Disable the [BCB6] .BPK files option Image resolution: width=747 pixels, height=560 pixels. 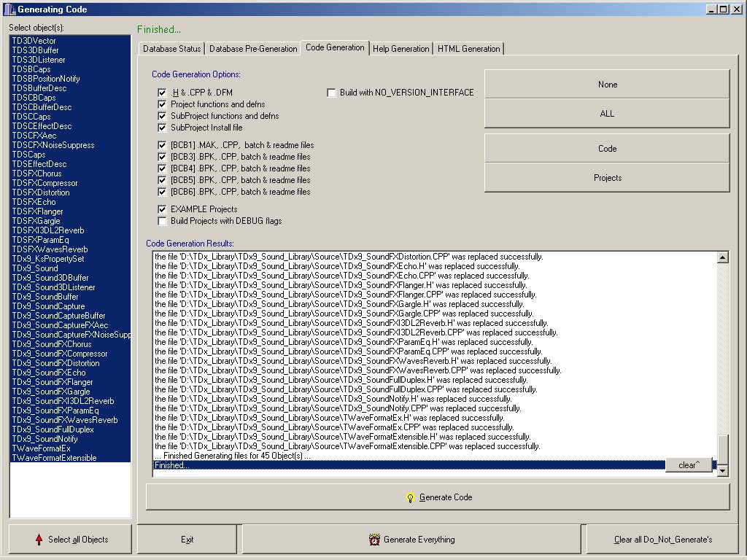[x=162, y=192]
